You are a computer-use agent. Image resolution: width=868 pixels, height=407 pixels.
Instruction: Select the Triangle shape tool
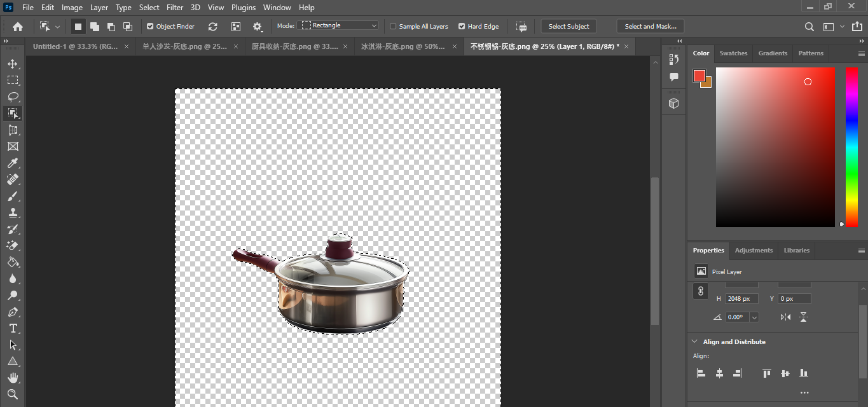click(13, 362)
